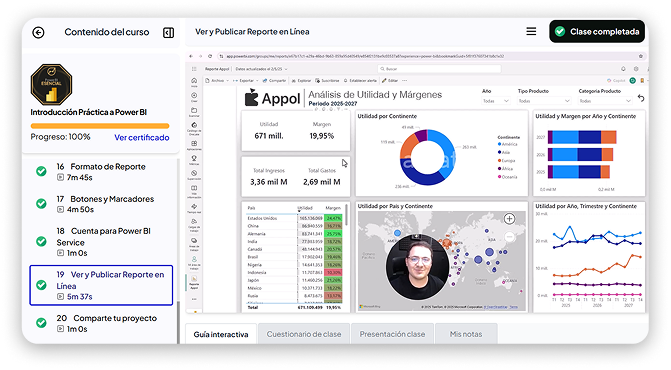Open lesson 18 Cuenta para Power BI Service

click(x=101, y=241)
